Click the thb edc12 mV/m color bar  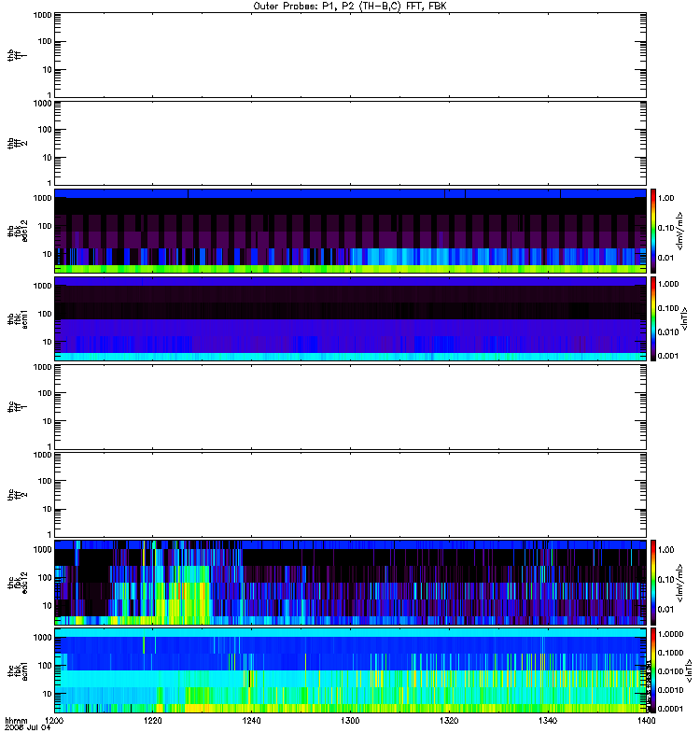(x=653, y=231)
